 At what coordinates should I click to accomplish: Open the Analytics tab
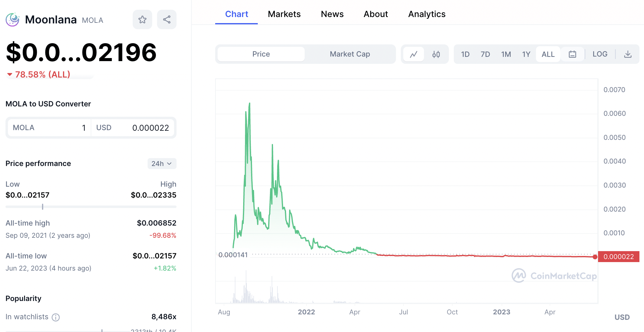click(x=427, y=14)
